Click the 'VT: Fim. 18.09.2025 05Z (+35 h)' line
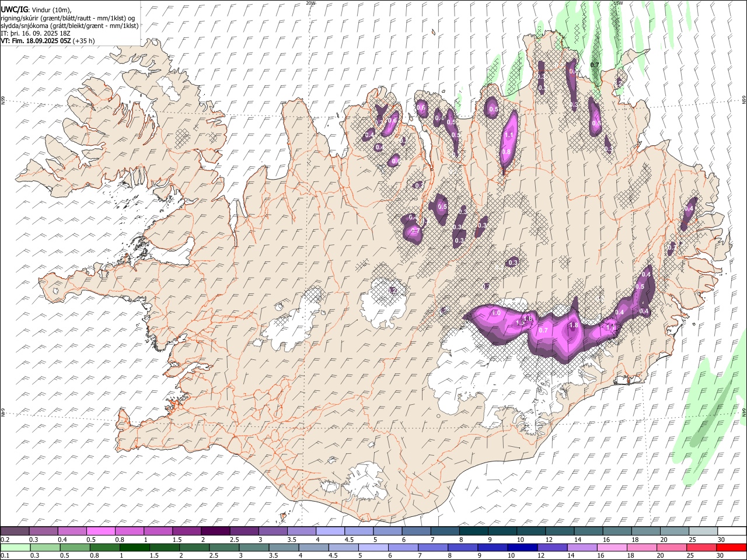Image resolution: width=747 pixels, height=560 pixels. coord(48,41)
